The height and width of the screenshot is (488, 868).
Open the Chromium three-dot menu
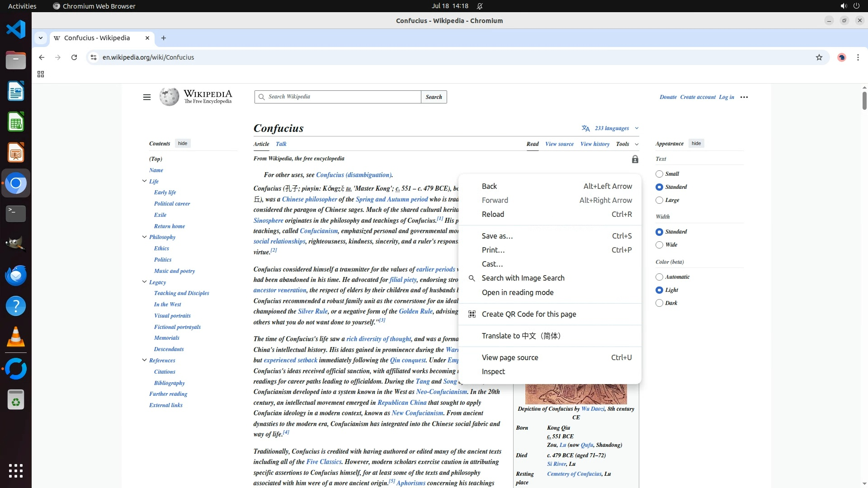click(x=858, y=57)
